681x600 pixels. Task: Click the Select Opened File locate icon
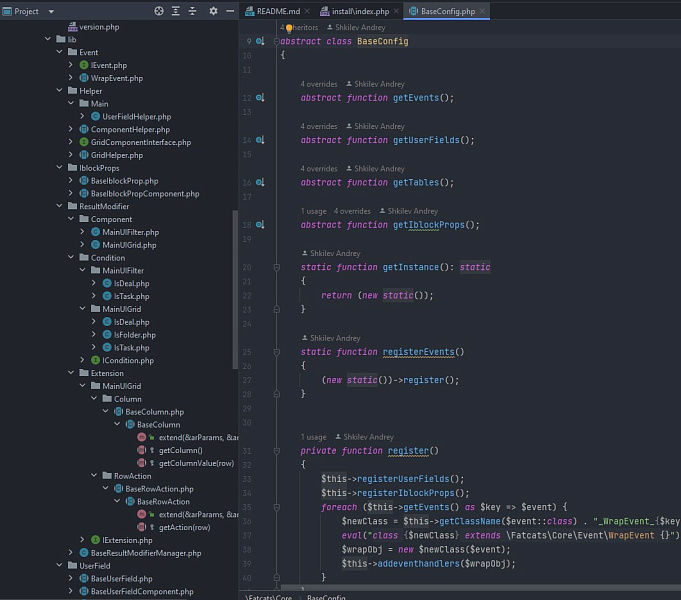pos(159,11)
